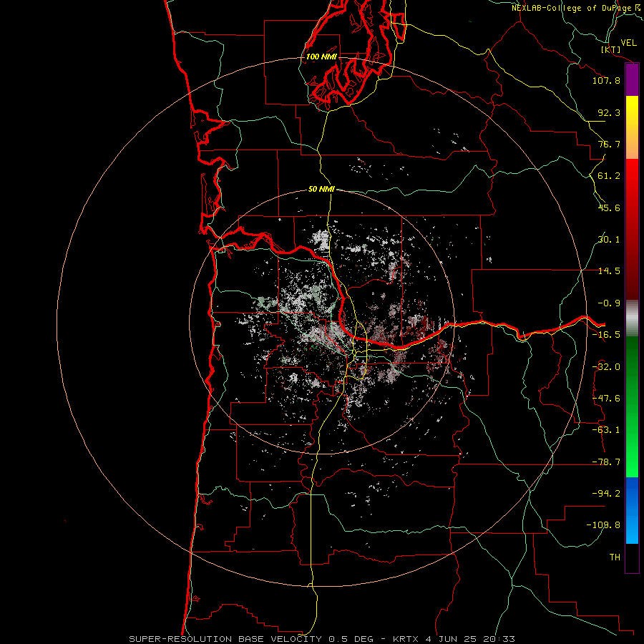The height and width of the screenshot is (644, 644).
Task: Click the purple segment of the color bar
Action: 632,80
